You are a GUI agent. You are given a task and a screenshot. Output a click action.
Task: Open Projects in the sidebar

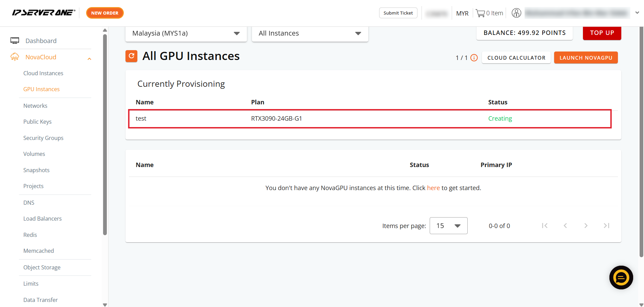point(33,186)
